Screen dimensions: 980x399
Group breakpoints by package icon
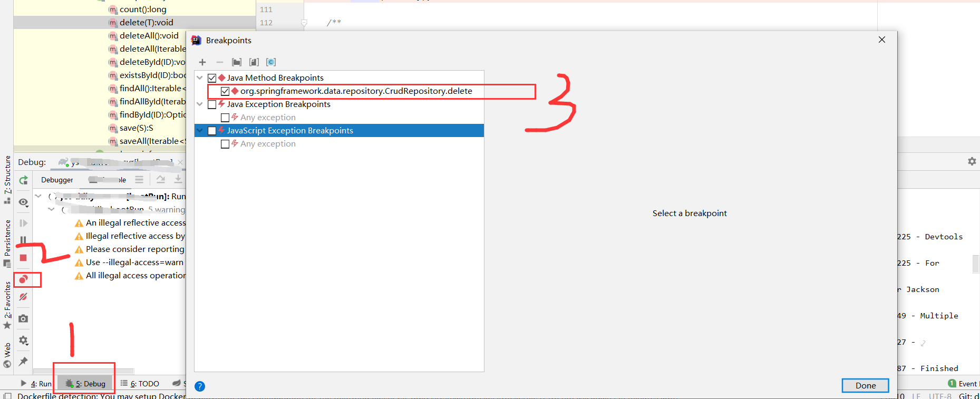click(x=237, y=62)
